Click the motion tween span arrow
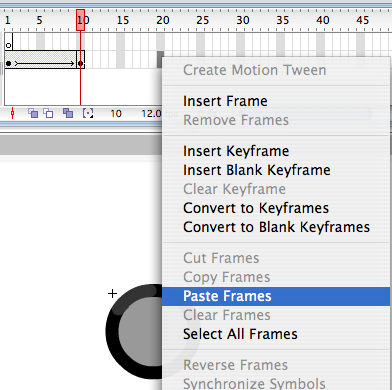The height and width of the screenshot is (390, 392). (x=45, y=63)
